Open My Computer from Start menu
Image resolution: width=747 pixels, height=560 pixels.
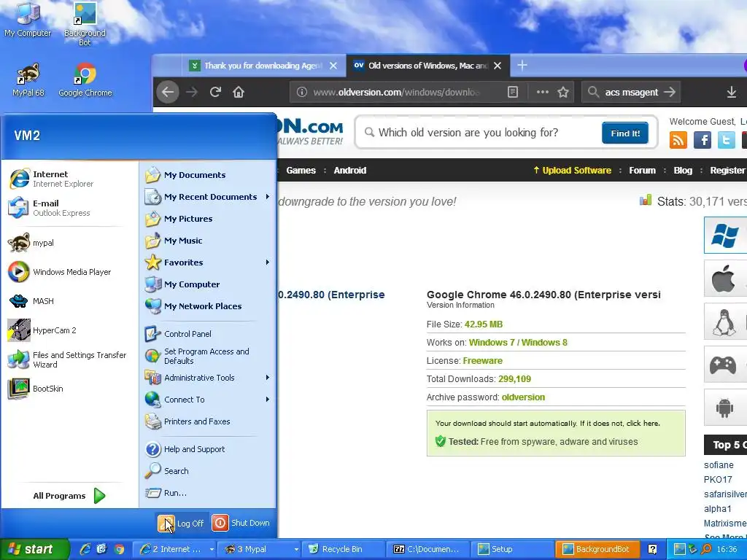click(208, 284)
